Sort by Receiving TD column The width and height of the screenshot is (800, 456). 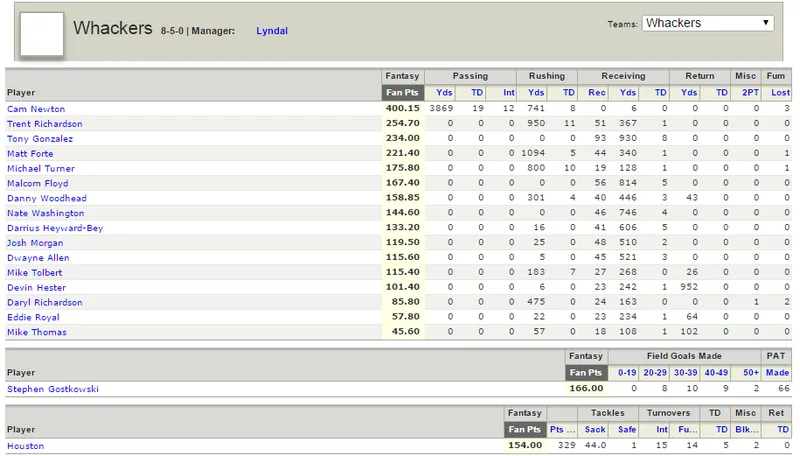pos(661,92)
